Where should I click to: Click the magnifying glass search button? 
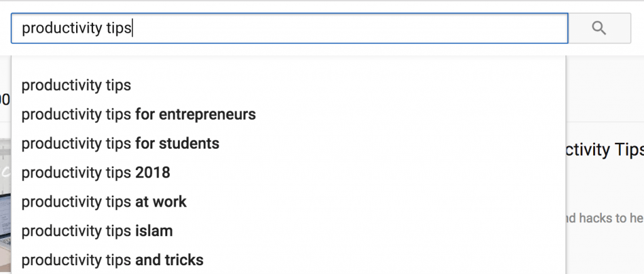pos(599,28)
